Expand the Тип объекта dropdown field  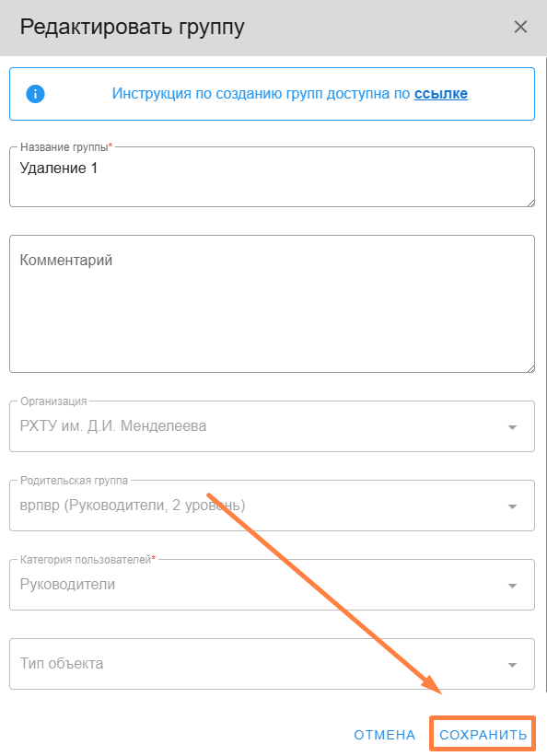pos(272,664)
